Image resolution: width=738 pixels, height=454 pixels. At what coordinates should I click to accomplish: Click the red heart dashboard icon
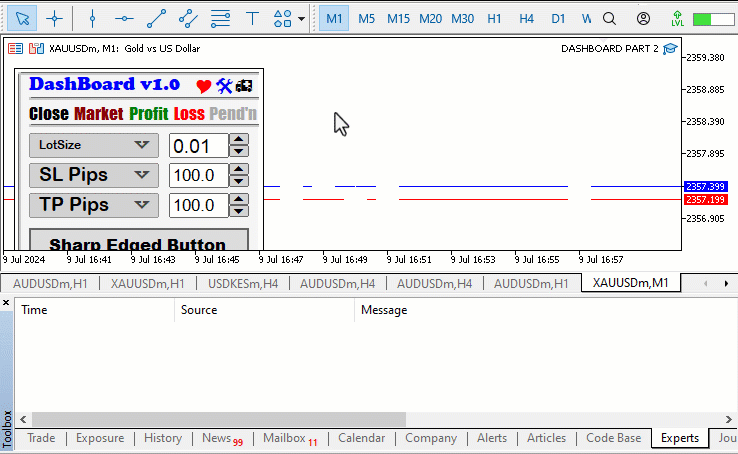204,86
